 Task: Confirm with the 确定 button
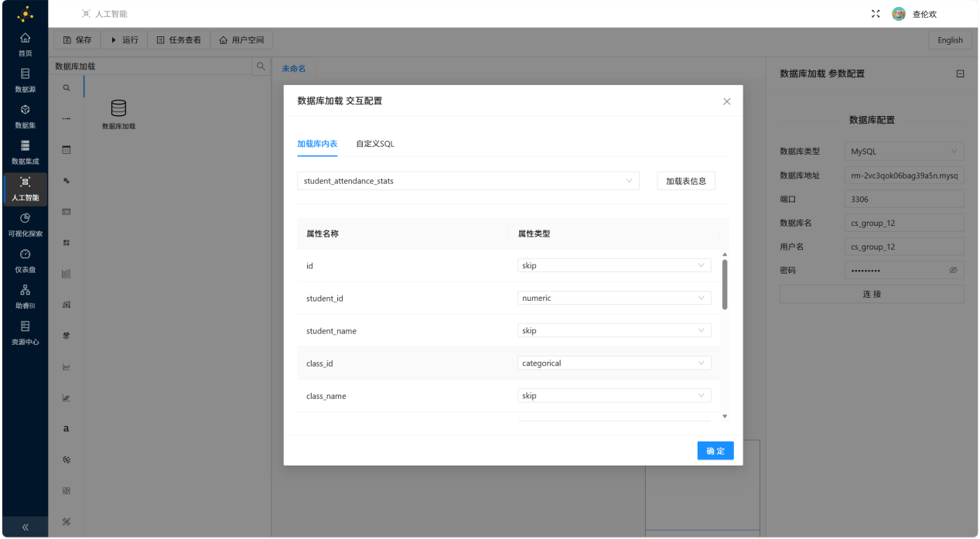pyautogui.click(x=715, y=451)
